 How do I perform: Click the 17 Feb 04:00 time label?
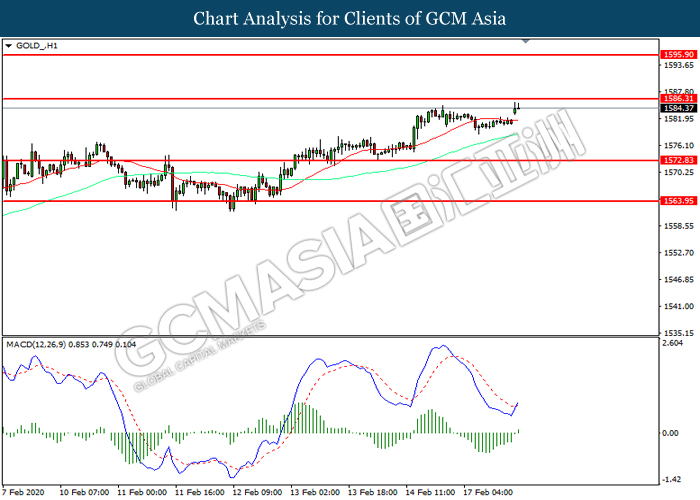coord(494,492)
